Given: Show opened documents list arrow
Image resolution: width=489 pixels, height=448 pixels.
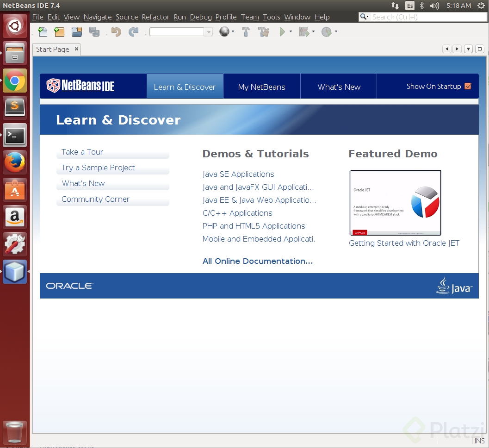Looking at the screenshot, I should (469, 49).
